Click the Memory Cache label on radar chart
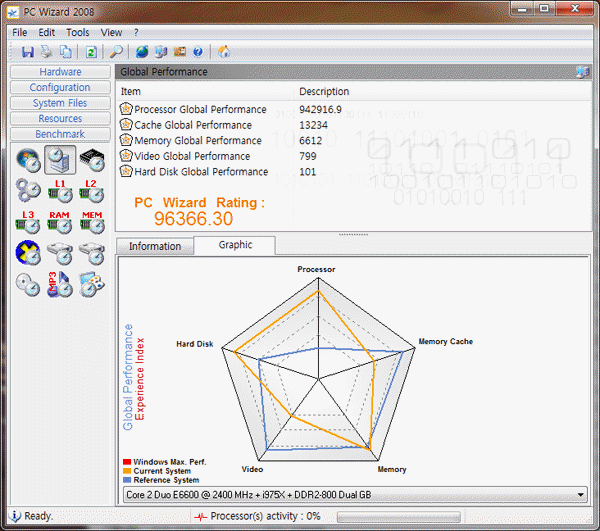600x531 pixels. 445,341
